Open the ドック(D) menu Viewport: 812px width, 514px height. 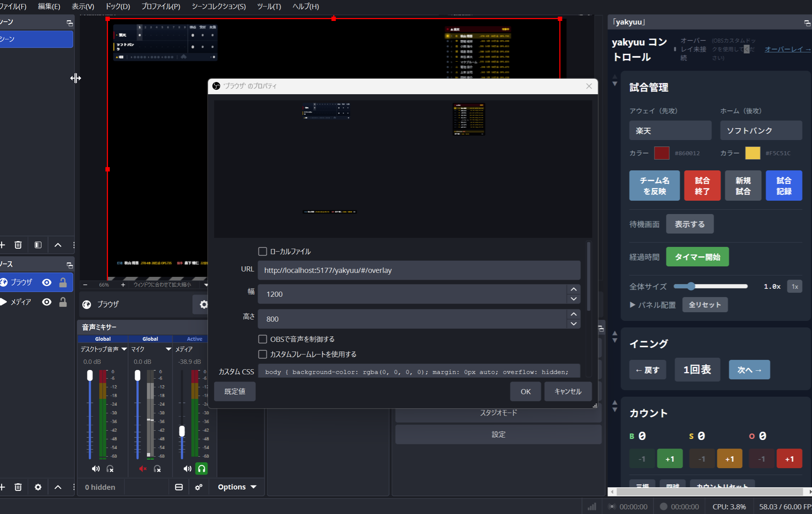click(x=118, y=6)
